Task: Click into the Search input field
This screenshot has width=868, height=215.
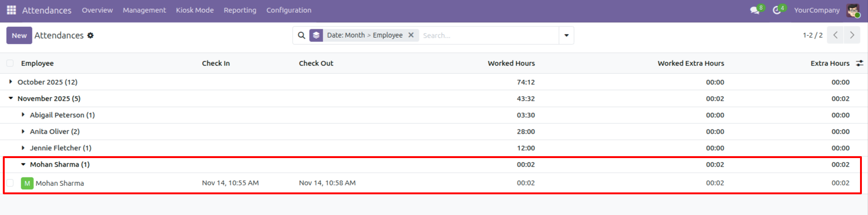Action: (488, 35)
